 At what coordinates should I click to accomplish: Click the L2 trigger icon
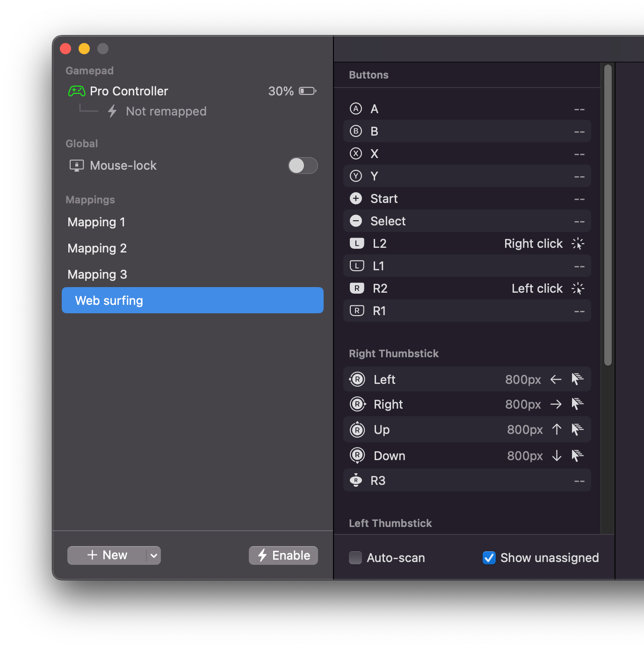(x=357, y=244)
